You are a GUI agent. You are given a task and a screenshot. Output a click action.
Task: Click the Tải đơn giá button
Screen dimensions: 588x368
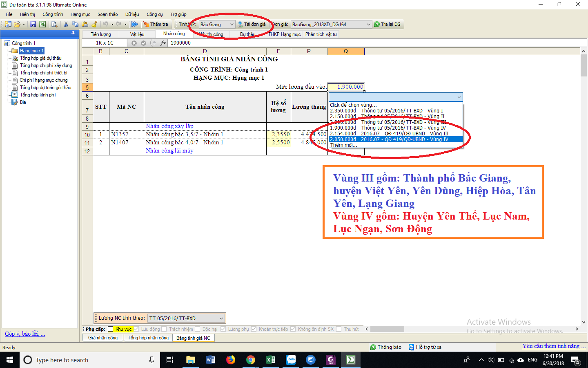point(252,25)
